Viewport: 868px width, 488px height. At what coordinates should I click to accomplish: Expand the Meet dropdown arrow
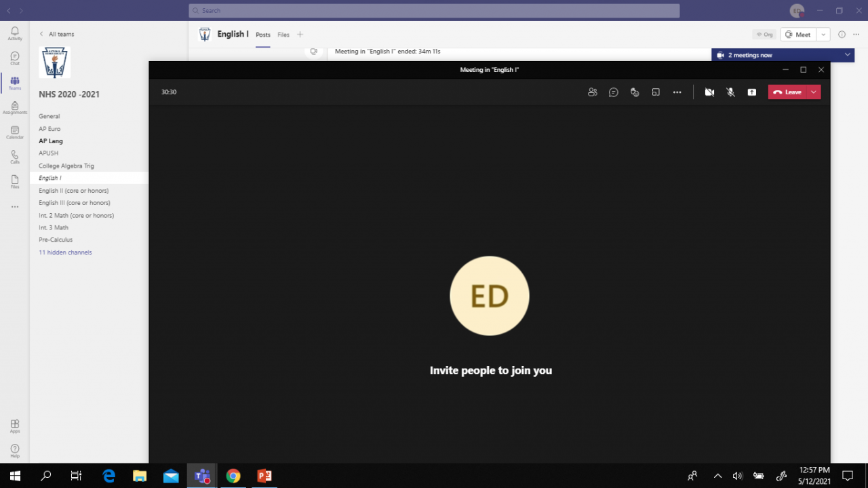pyautogui.click(x=823, y=35)
